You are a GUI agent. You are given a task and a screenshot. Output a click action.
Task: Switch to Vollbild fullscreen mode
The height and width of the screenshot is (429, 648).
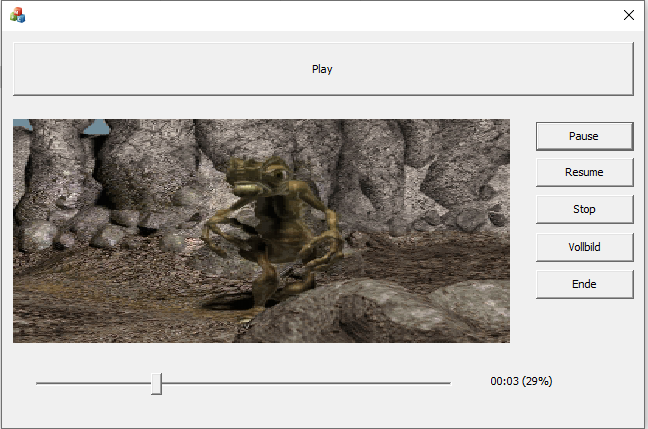coord(584,247)
